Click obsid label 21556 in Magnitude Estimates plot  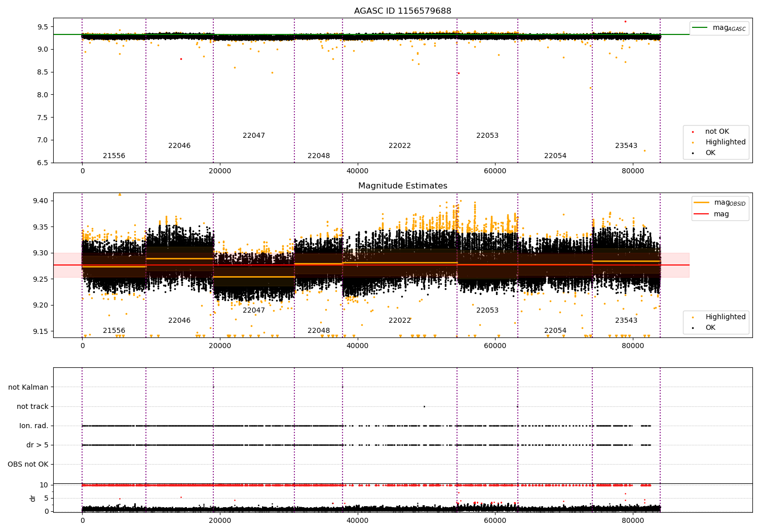pos(114,331)
